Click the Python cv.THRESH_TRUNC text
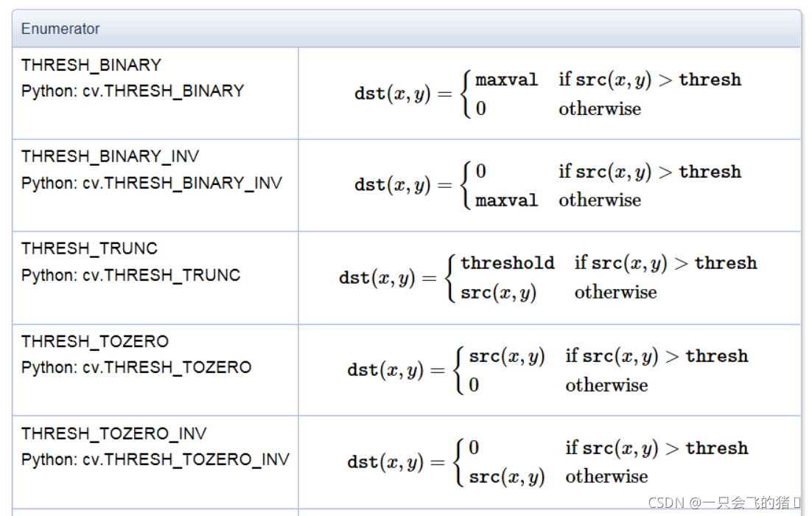This screenshot has width=812, height=516. (130, 275)
